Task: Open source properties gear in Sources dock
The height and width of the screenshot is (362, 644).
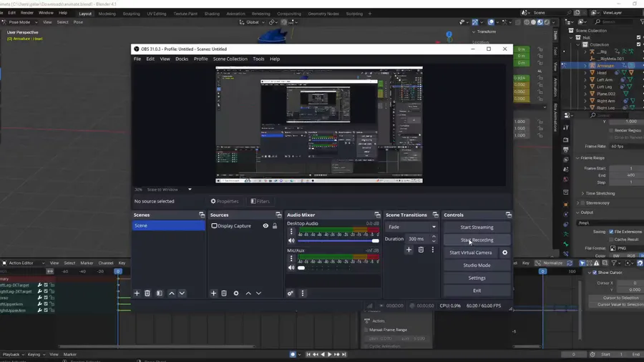Action: point(236,293)
